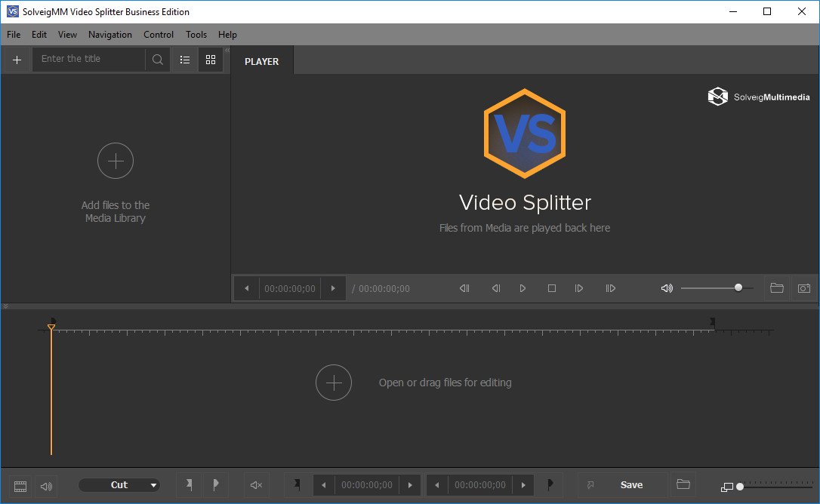Click the add right marker flag icon
Screen dimensions: 820x504
(x=215, y=485)
